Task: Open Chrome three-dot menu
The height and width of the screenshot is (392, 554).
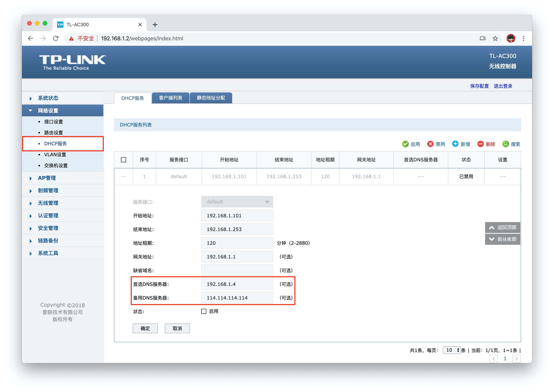Action: click(523, 38)
